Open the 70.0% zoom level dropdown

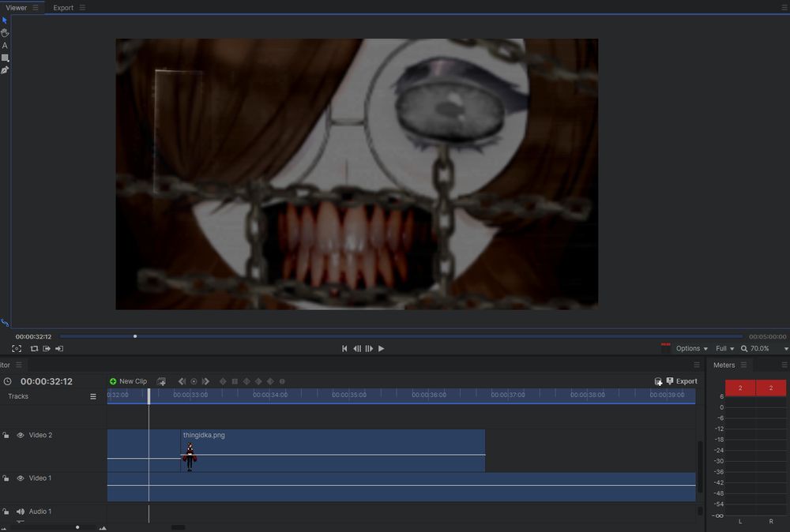point(760,348)
